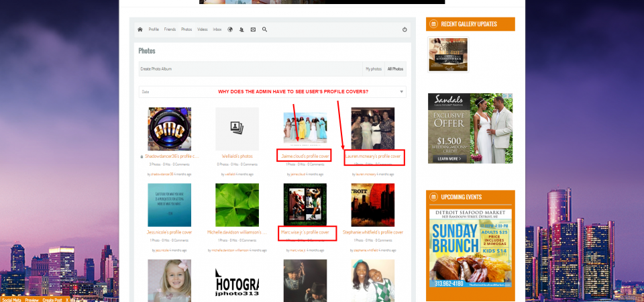Open the jphoto313 photography logo thumbnail

(237, 281)
